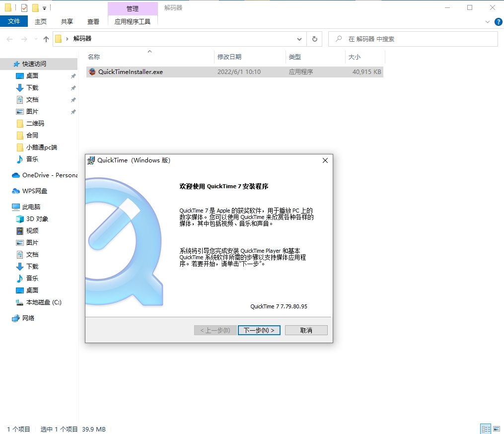Click the QuickTimeInstaller.exe file icon
Viewport: 504px width, 434px height.
click(x=92, y=72)
